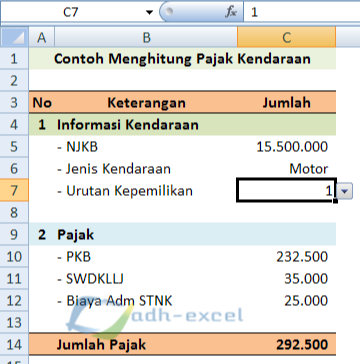The width and height of the screenshot is (360, 364).
Task: Select row 7 header
Action: pyautogui.click(x=14, y=191)
